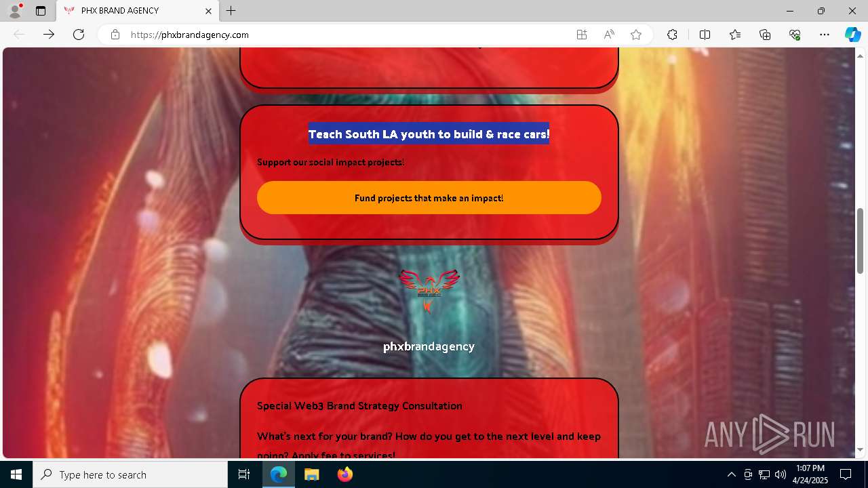
Task: Open the Windows Start menu
Action: 16,474
